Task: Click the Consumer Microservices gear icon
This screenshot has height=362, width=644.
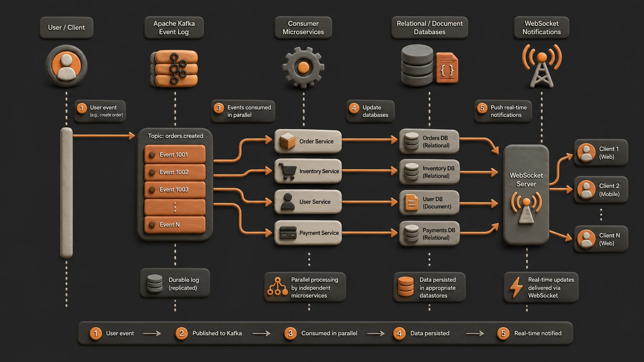Action: click(x=303, y=68)
